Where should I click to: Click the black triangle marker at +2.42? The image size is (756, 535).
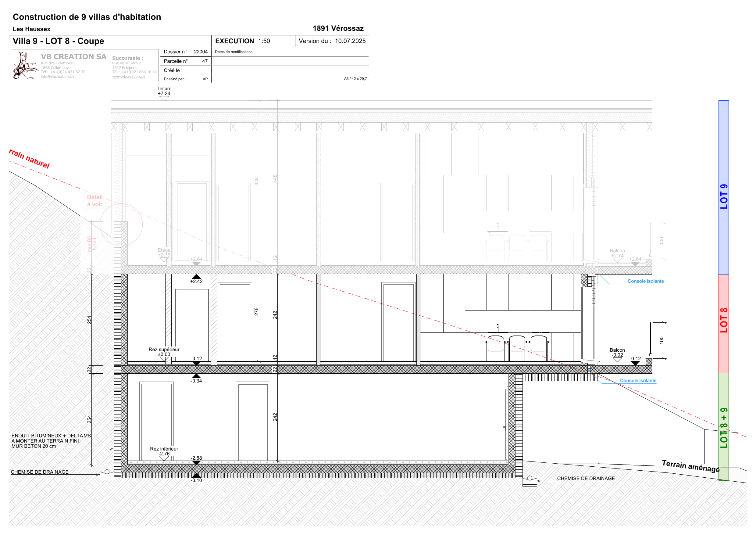[196, 277]
